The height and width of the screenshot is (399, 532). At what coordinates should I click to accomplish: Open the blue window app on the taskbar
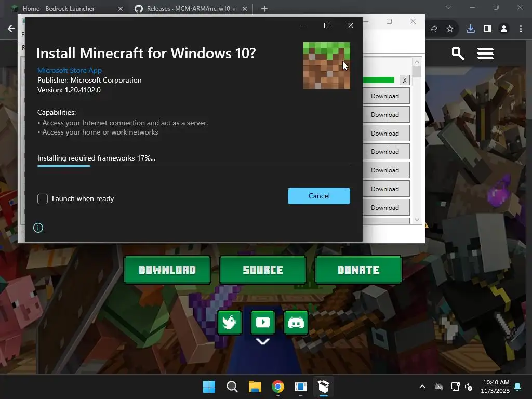(x=301, y=387)
